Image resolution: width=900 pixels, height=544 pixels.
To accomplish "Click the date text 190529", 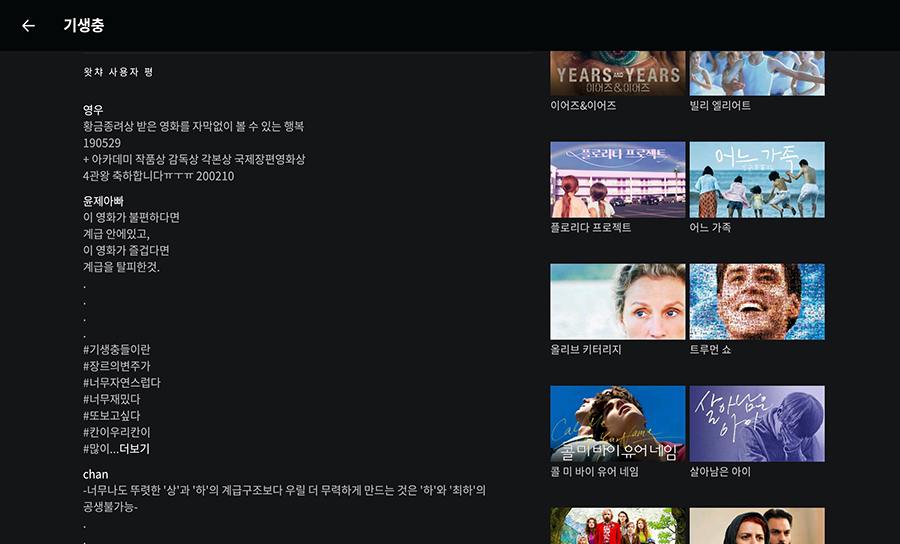I will pyautogui.click(x=102, y=143).
